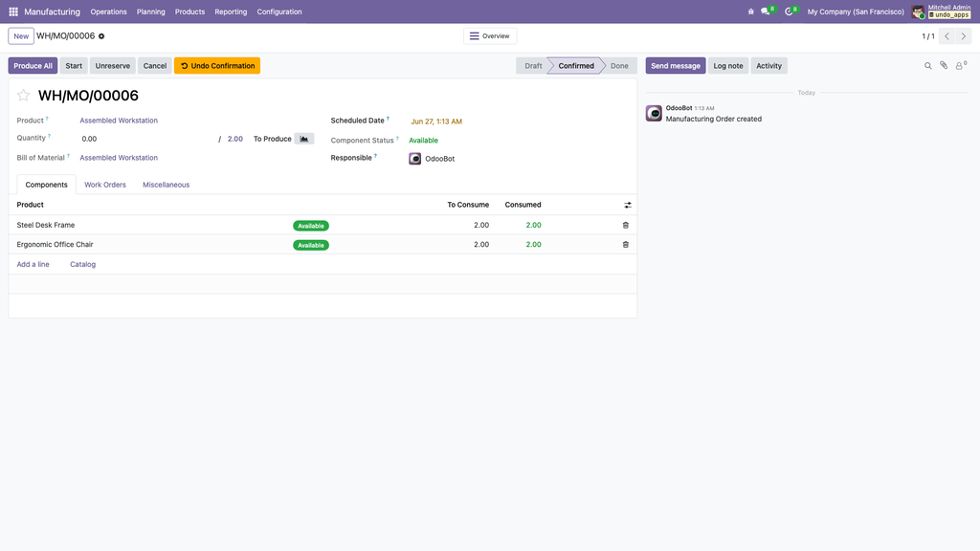
Task: Create a New manufacturing order
Action: tap(21, 36)
